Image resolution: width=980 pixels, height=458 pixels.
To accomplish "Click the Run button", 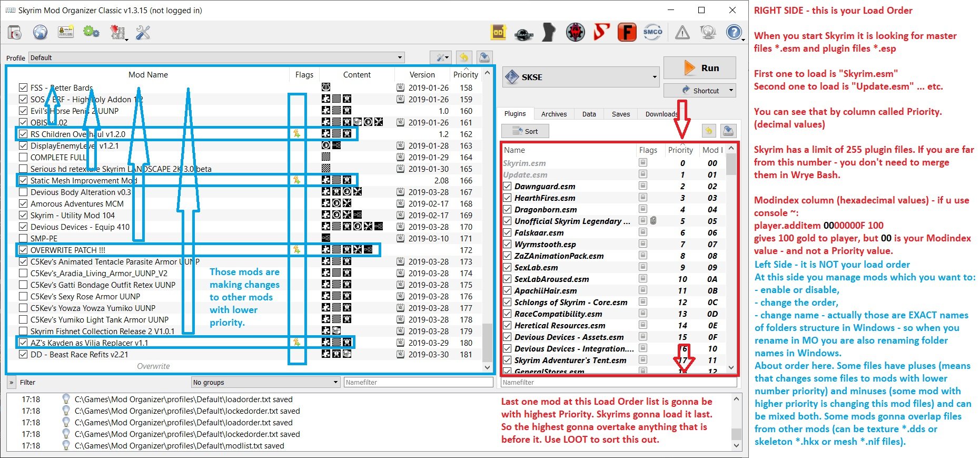I will click(700, 68).
